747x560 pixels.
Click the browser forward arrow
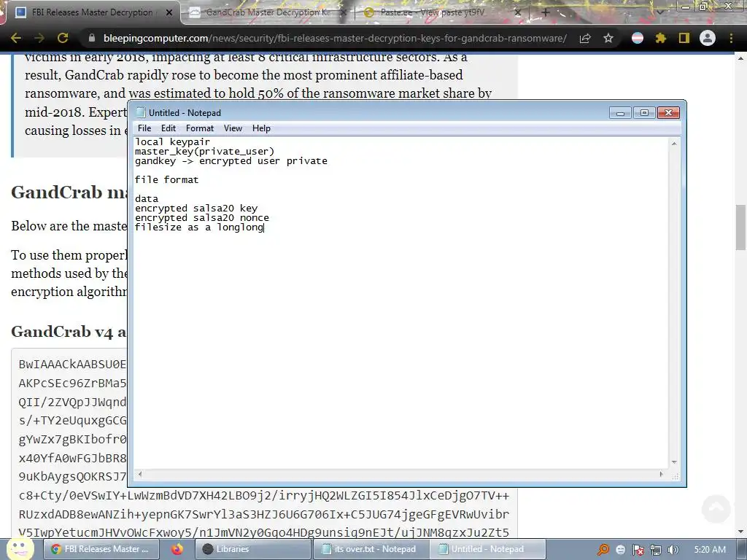[x=39, y=38]
